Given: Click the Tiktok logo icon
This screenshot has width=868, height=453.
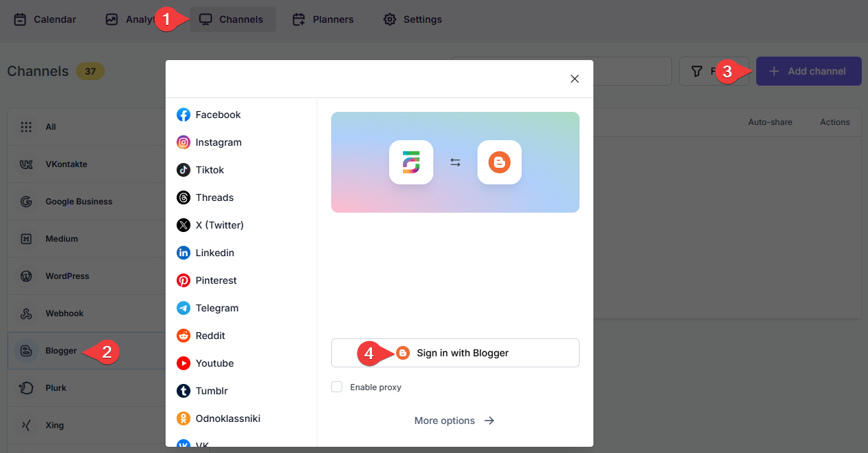Looking at the screenshot, I should pyautogui.click(x=184, y=170).
